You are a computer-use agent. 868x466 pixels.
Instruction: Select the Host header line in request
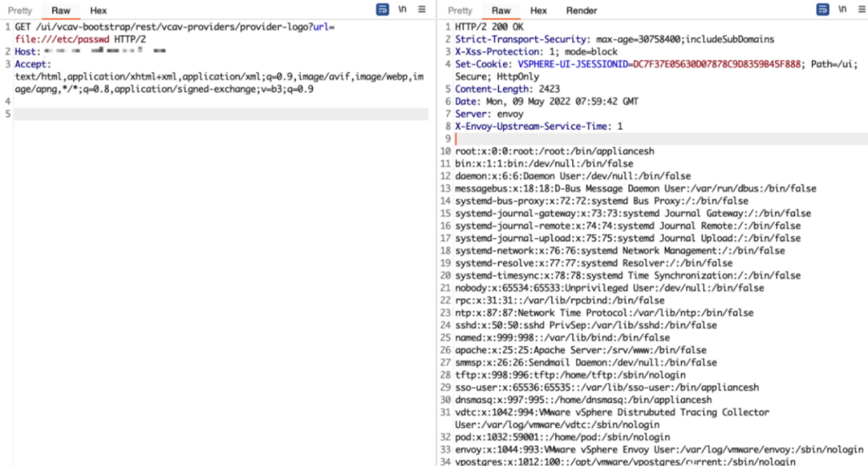coord(90,52)
